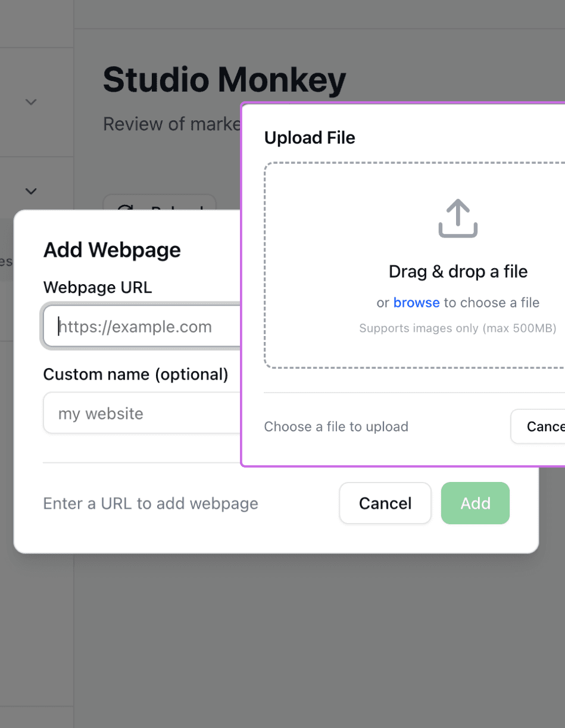The image size is (565, 728).
Task: Click the partially hidden sidebar item ending in es
Action: pos(6,261)
